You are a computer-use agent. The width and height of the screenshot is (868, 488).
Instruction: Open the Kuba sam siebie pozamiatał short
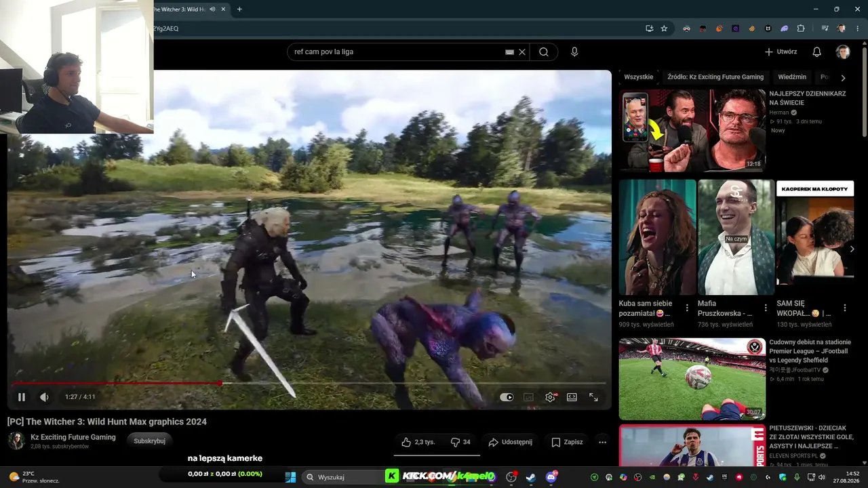click(657, 237)
